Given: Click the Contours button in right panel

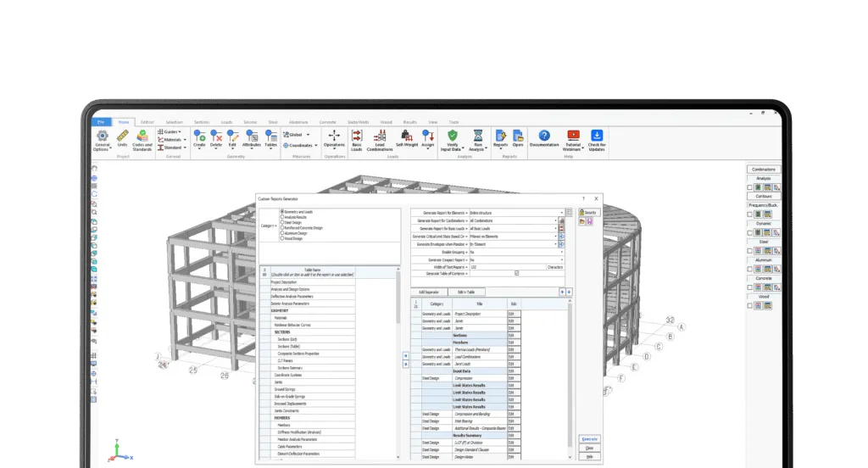Looking at the screenshot, I should [x=764, y=196].
